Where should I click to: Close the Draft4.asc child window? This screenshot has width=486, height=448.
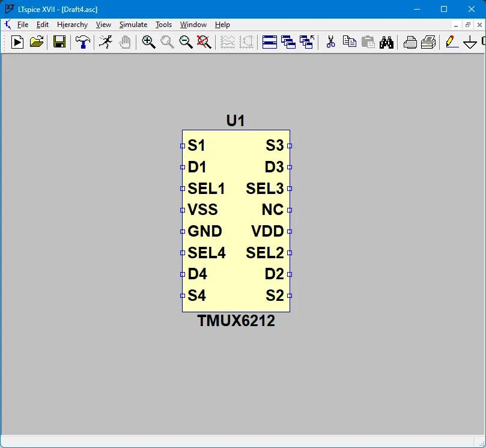coord(479,25)
